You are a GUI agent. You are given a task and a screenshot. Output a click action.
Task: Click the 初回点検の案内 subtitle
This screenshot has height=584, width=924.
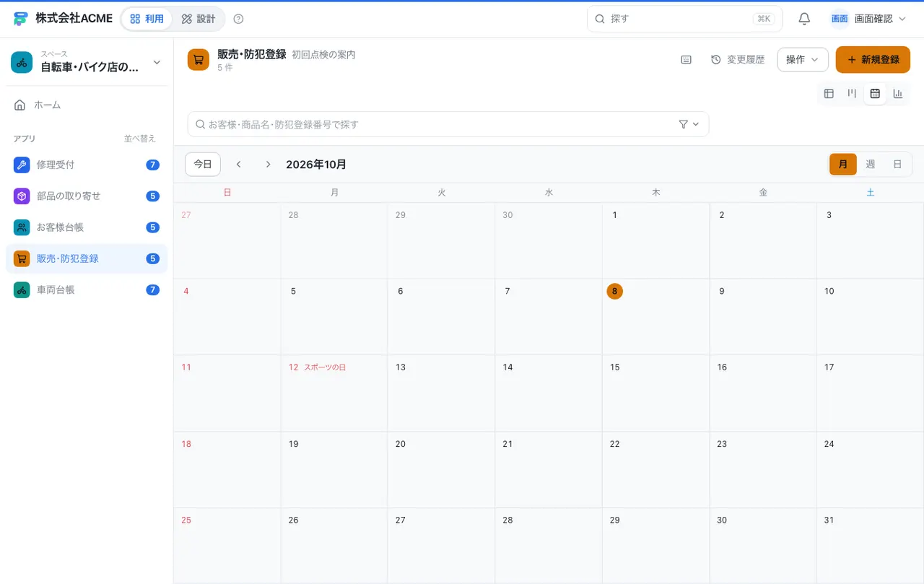coord(323,55)
